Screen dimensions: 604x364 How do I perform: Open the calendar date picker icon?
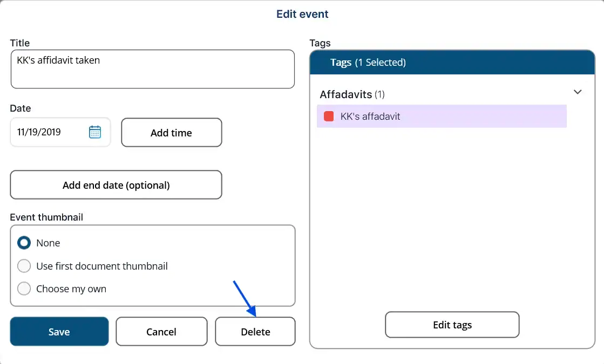[x=95, y=132]
